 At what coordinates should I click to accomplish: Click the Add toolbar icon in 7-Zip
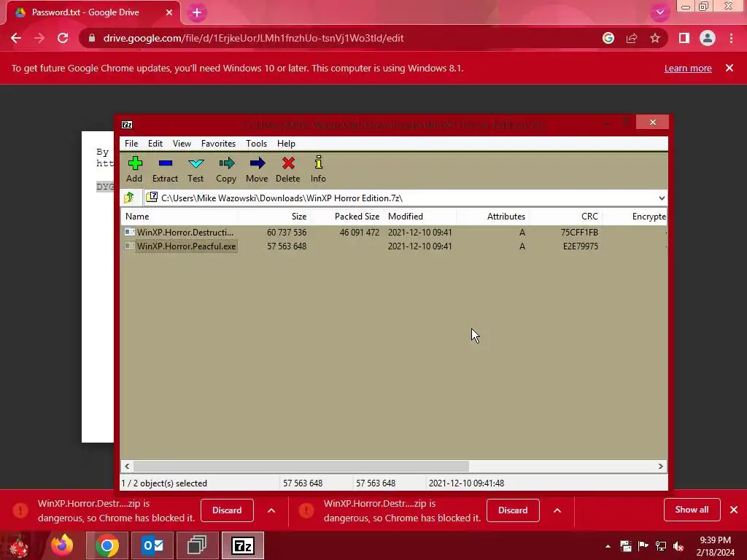click(x=135, y=169)
